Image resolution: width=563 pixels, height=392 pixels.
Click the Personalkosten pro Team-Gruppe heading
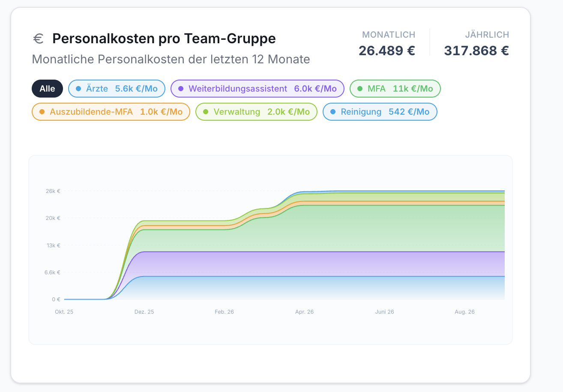click(x=164, y=39)
